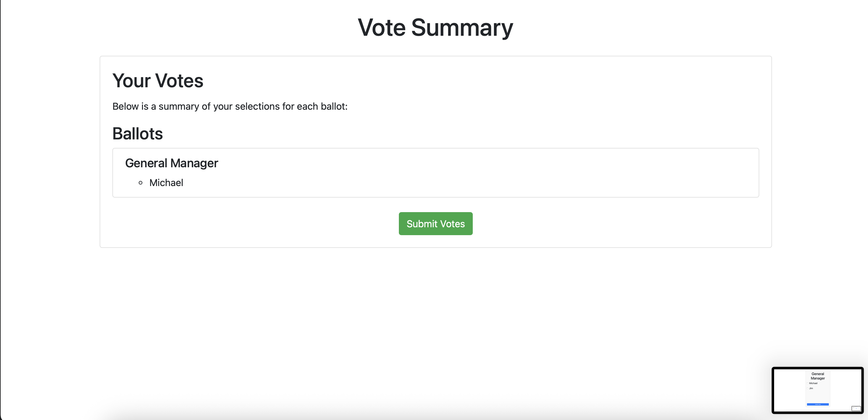
Task: Click the Your Votes heading
Action: (x=158, y=81)
